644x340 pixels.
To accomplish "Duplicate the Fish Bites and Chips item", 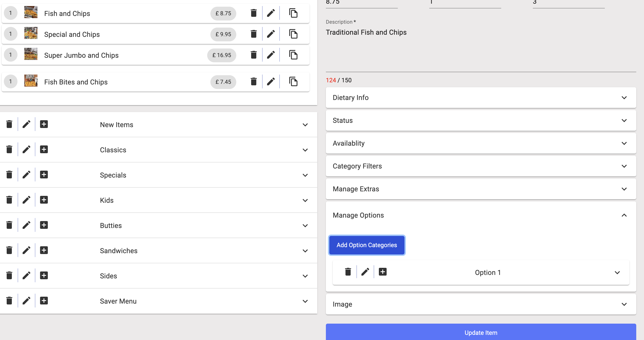I will click(293, 81).
